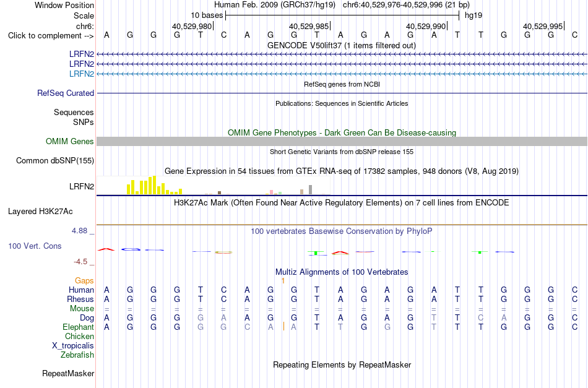Select the "Dog" alignment row label

pos(87,318)
